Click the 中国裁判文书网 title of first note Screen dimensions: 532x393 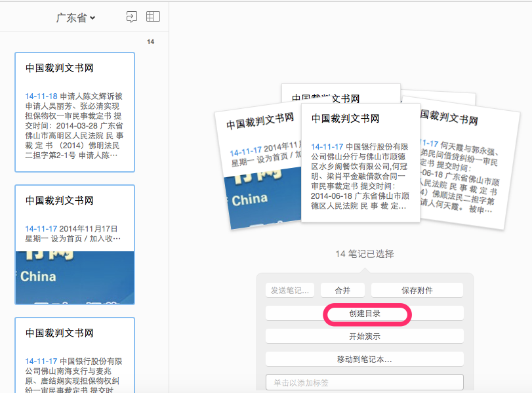(60, 68)
